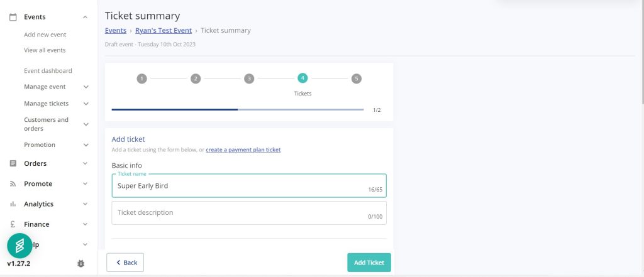Click the bug report icon

80,264
